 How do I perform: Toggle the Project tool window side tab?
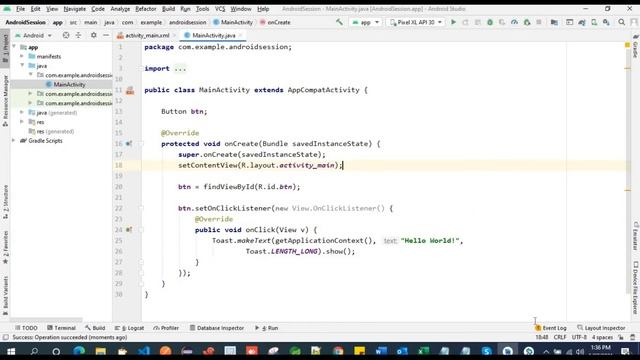[5, 48]
